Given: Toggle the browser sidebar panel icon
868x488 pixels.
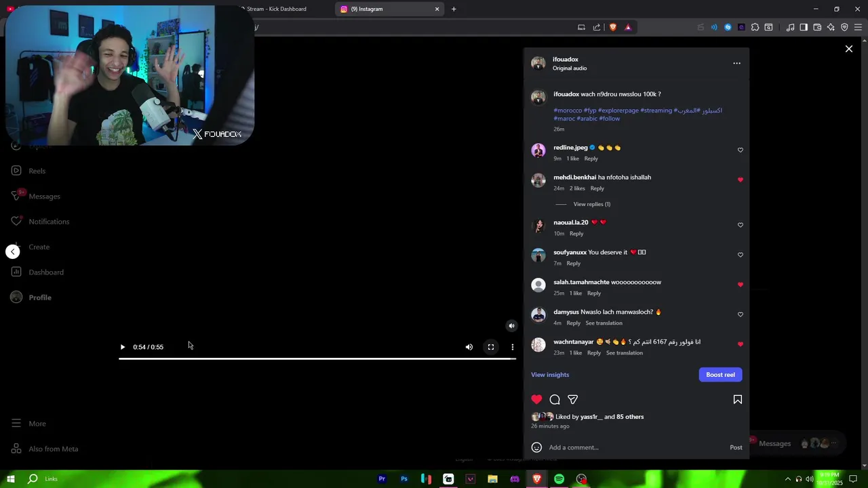Looking at the screenshot, I should [x=804, y=27].
